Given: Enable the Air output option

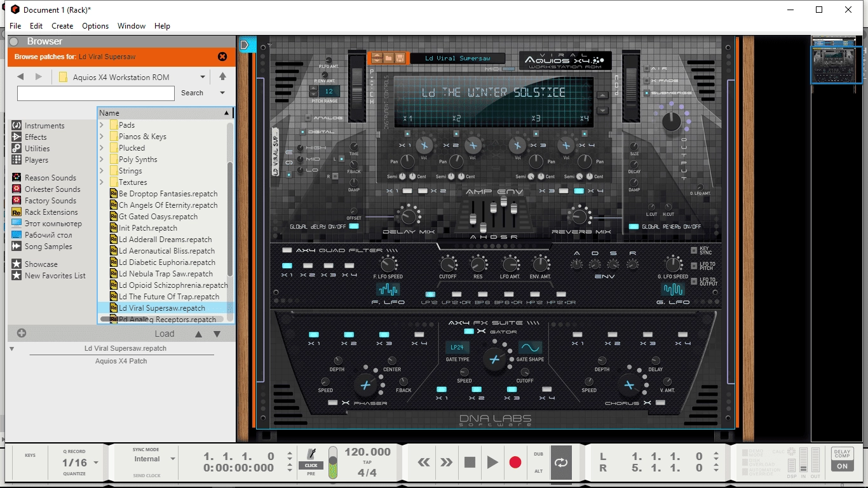Looking at the screenshot, I should pyautogui.click(x=647, y=69).
